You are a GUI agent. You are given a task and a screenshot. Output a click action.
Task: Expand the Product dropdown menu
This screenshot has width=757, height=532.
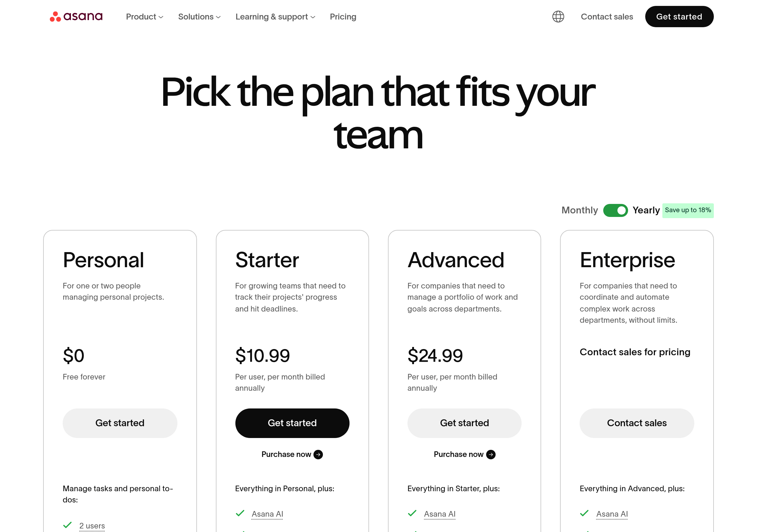click(144, 17)
